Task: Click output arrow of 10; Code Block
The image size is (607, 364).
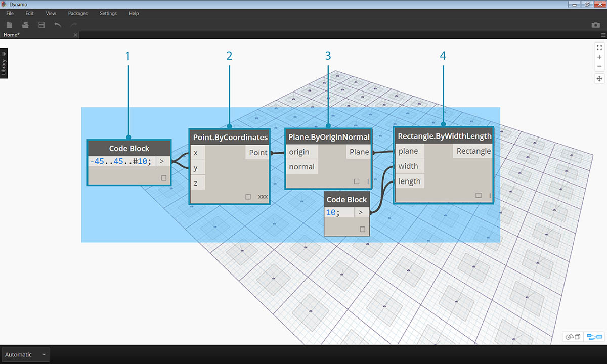Action: point(361,213)
